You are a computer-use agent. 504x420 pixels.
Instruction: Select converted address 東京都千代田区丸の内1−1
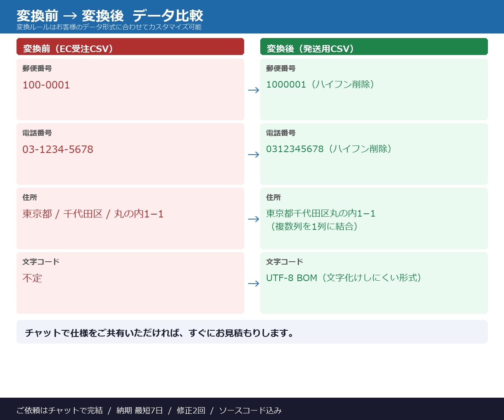click(321, 214)
